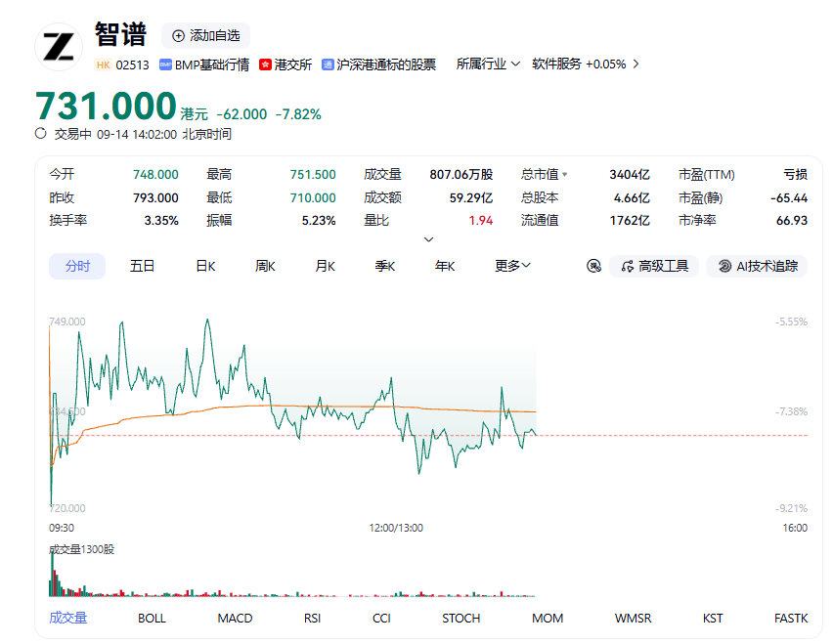Click the plus icon in 添加自选
833x644 pixels.
coord(179,35)
